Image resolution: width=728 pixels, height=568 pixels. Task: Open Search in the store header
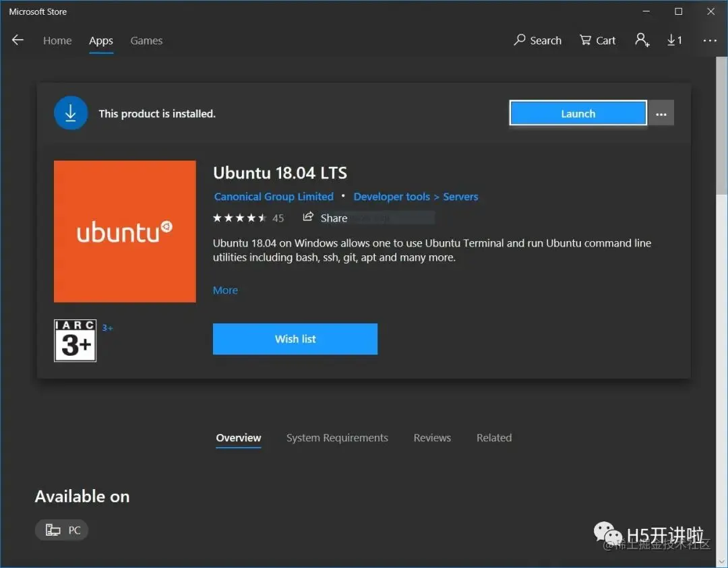pyautogui.click(x=538, y=40)
